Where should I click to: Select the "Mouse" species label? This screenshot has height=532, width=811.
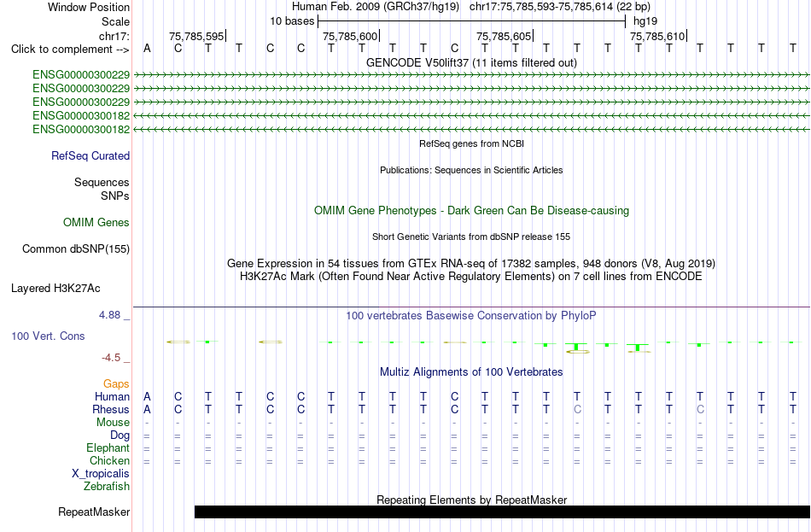(113, 423)
